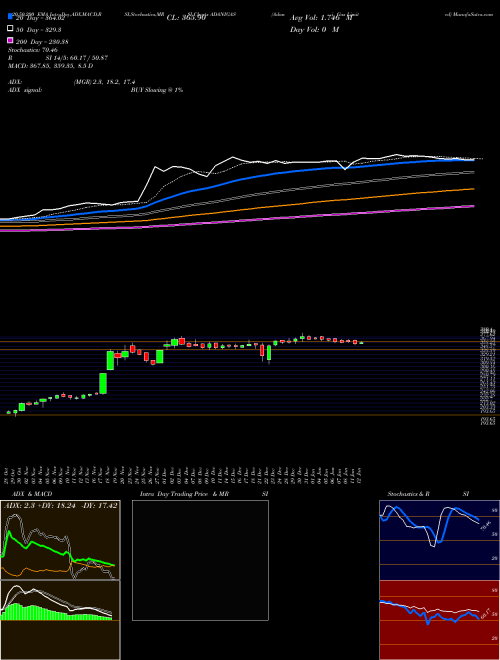
Task: Click the 'Avg Vol: 1.746 M' value
Action: tap(321, 18)
